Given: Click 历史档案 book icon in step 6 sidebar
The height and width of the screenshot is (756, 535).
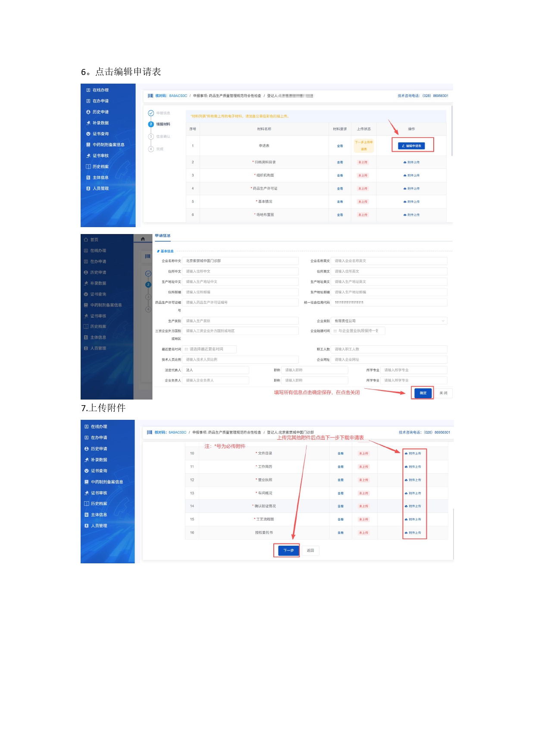Looking at the screenshot, I should pyautogui.click(x=88, y=166).
